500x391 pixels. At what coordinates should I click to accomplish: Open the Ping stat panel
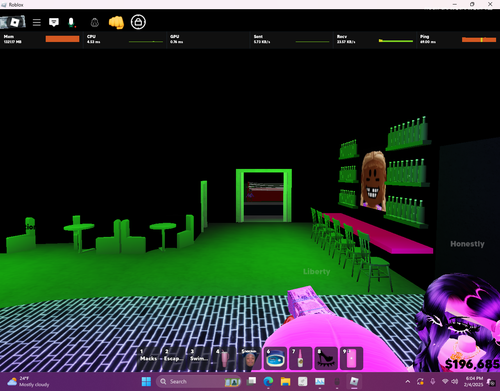point(458,40)
